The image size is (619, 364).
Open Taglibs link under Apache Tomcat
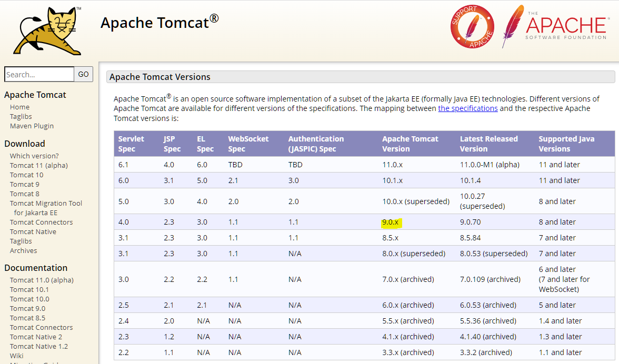21,116
